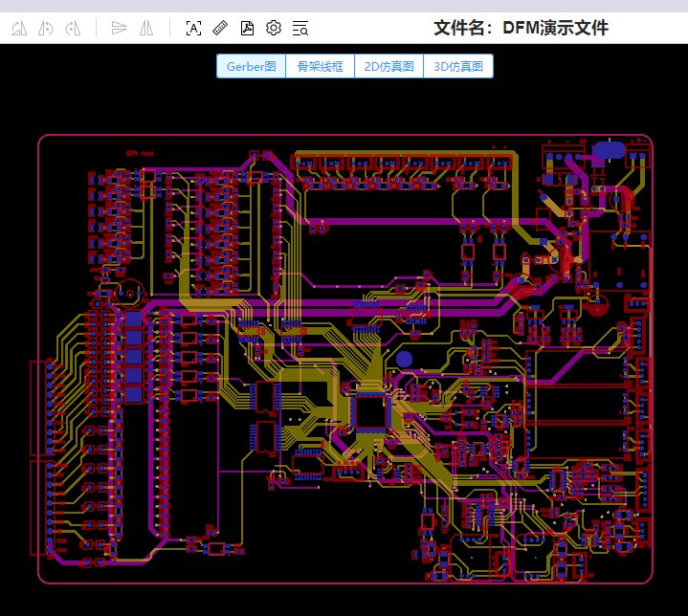
Task: Open settings with the gear icon
Action: point(274,29)
